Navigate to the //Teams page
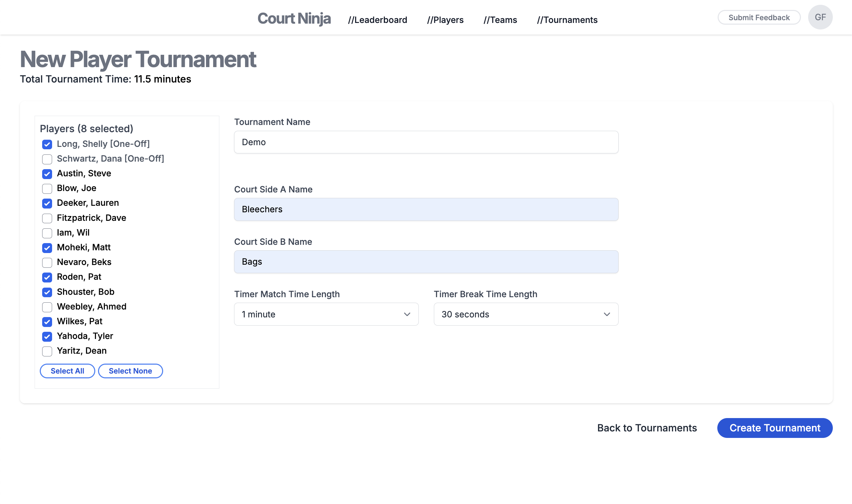852x504 pixels. [x=500, y=20]
